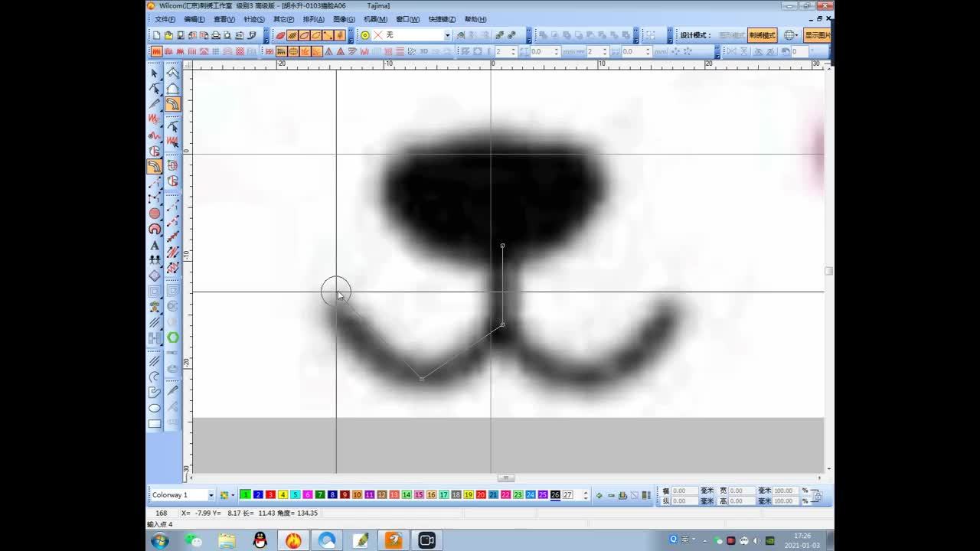
Task: Open the 帮助(H) menu
Action: [x=475, y=19]
